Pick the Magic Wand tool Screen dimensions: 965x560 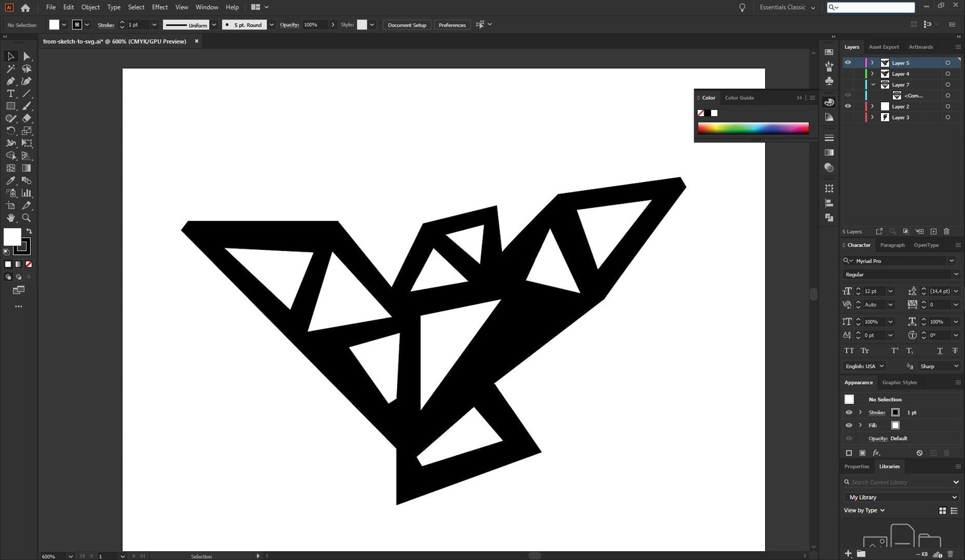pos(11,69)
